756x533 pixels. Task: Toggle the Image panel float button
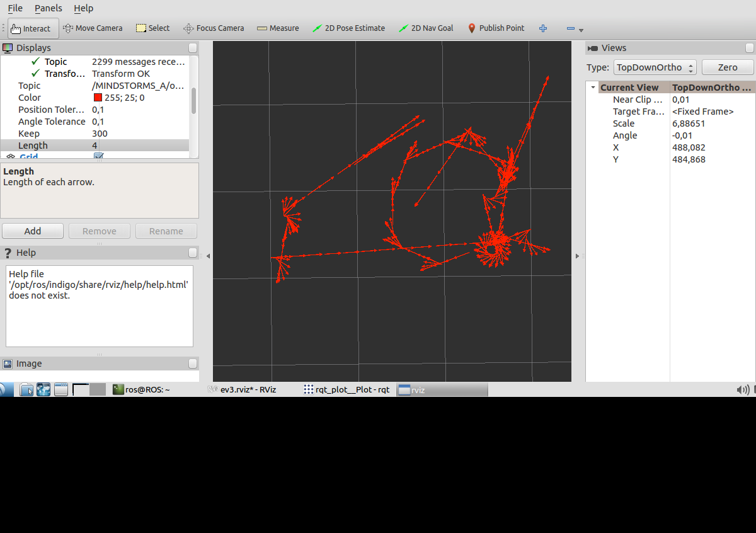[x=193, y=364]
